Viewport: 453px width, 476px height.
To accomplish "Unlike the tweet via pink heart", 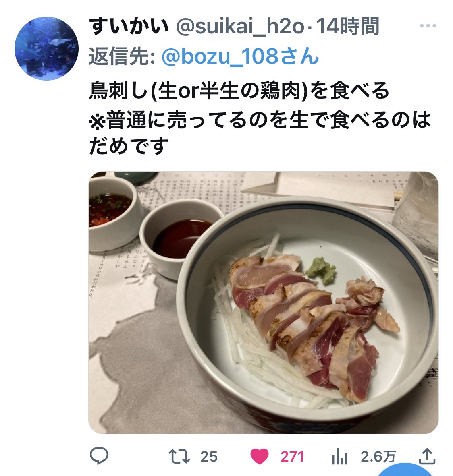I will click(x=260, y=456).
